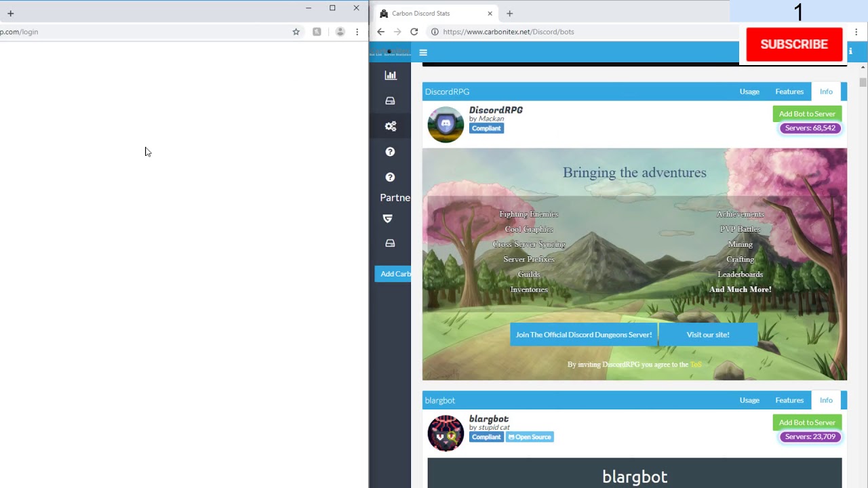Click Servers: 23,709 badge
This screenshot has height=488, width=868.
[810, 436]
